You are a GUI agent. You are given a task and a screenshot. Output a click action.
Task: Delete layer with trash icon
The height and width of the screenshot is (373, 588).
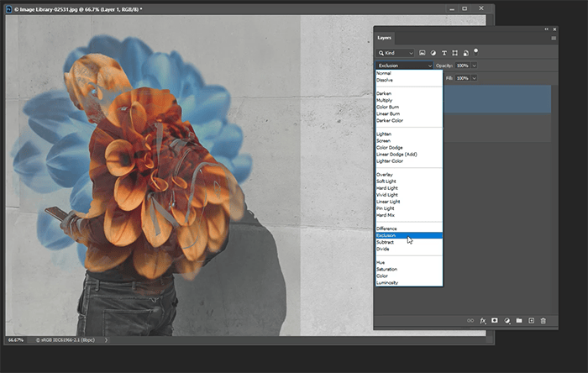(543, 321)
